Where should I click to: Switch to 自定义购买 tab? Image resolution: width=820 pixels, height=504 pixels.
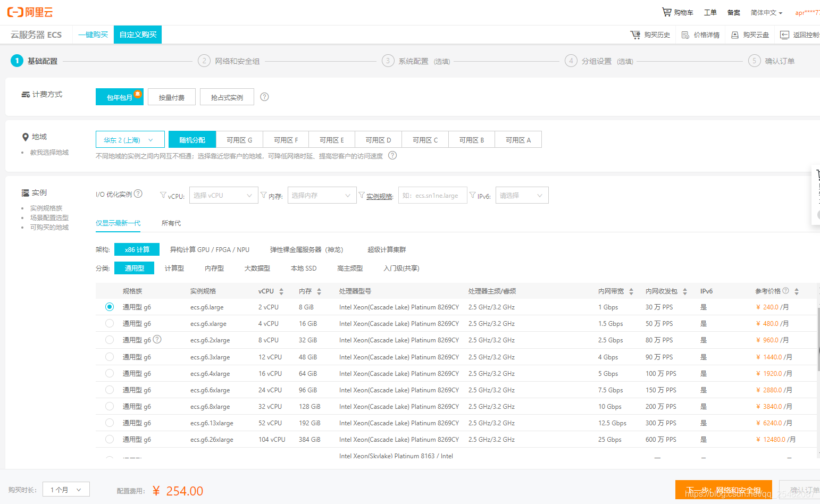pyautogui.click(x=138, y=35)
